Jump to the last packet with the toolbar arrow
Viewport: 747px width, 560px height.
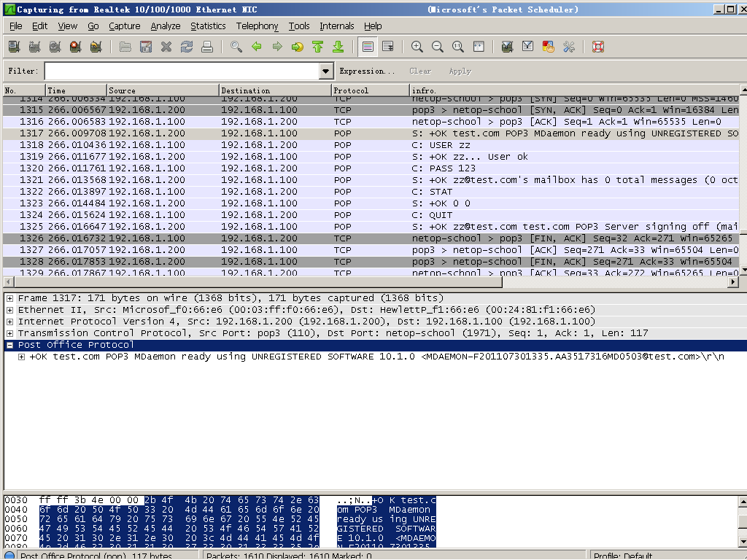(338, 47)
